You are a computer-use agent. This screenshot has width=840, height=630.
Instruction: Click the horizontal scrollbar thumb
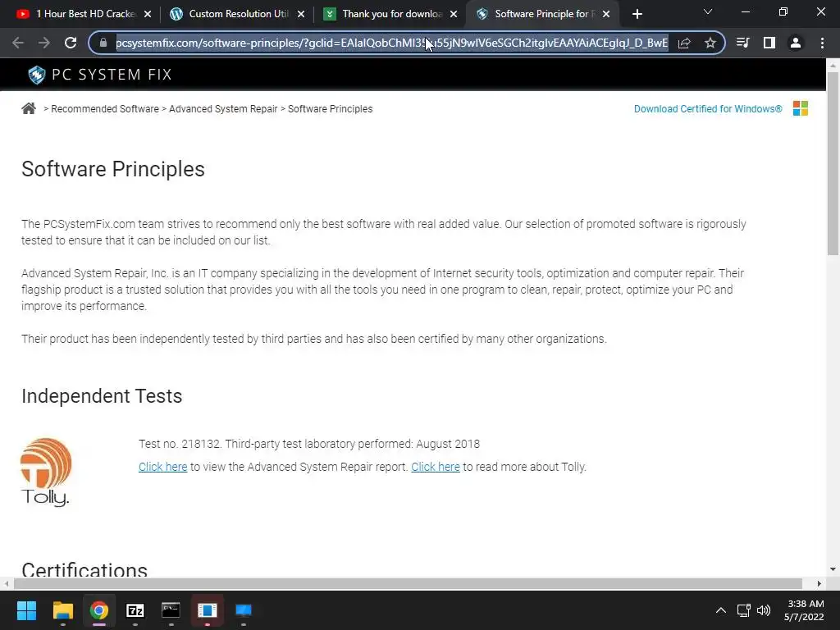point(408,583)
